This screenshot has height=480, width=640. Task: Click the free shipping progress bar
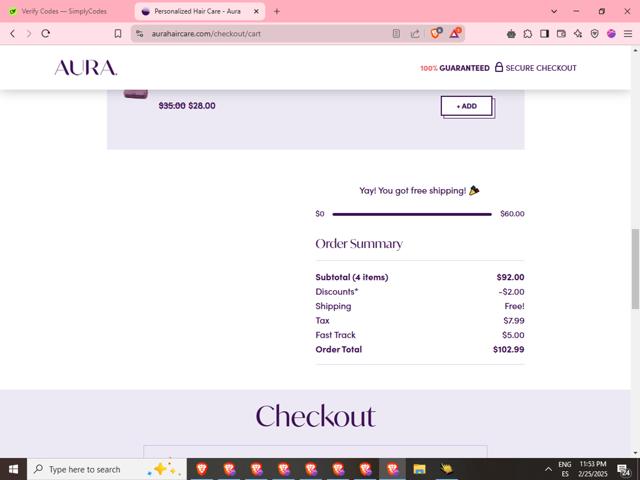click(412, 214)
